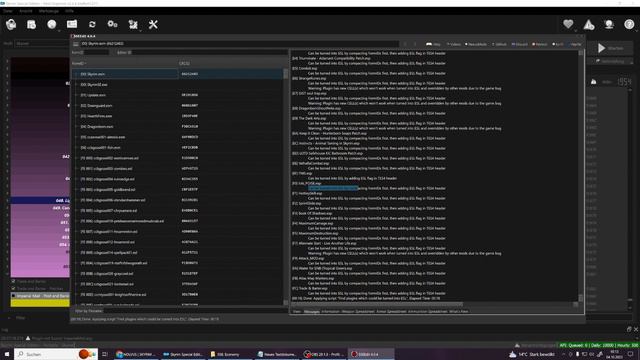Expand the Update.esm tree node
This screenshot has width=640, height=360.
[x=76, y=95]
